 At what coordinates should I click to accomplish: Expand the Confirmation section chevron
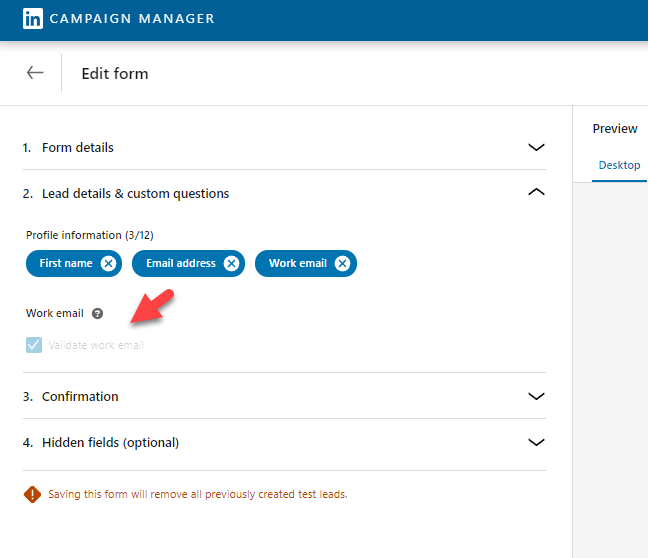click(536, 396)
